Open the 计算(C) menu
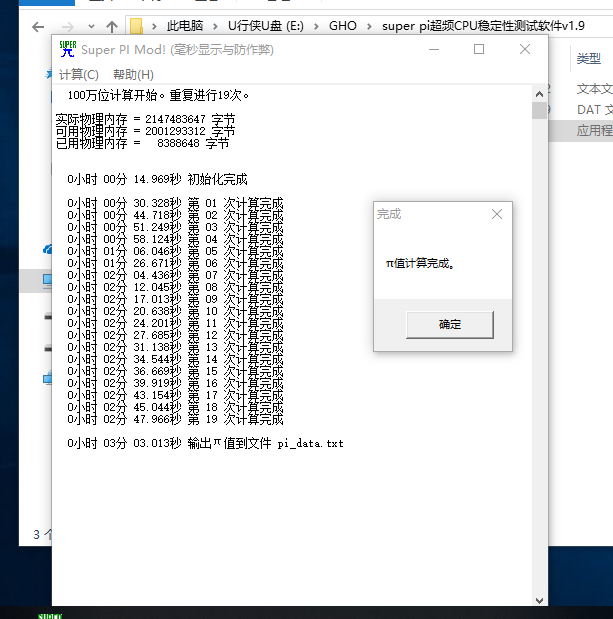The height and width of the screenshot is (619, 613). tap(79, 75)
